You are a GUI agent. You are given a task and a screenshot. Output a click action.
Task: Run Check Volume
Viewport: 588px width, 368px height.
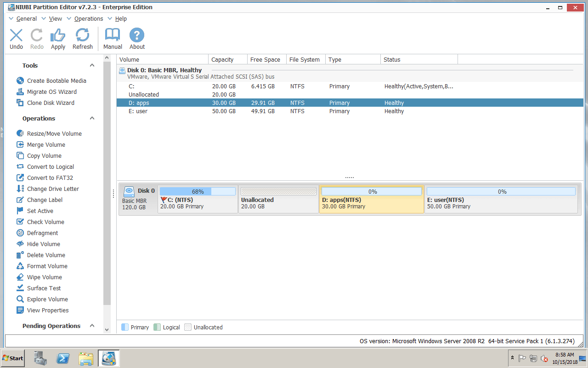click(40, 222)
